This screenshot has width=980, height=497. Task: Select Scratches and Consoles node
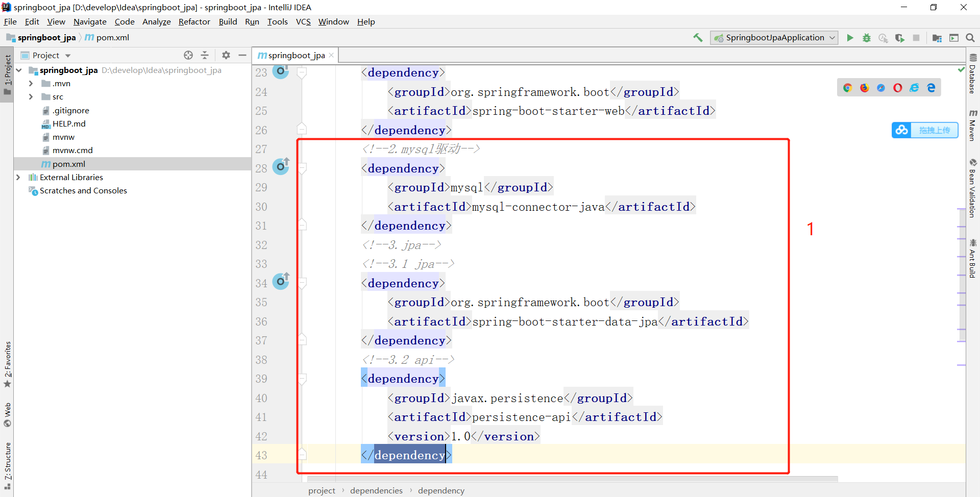[133, 190]
